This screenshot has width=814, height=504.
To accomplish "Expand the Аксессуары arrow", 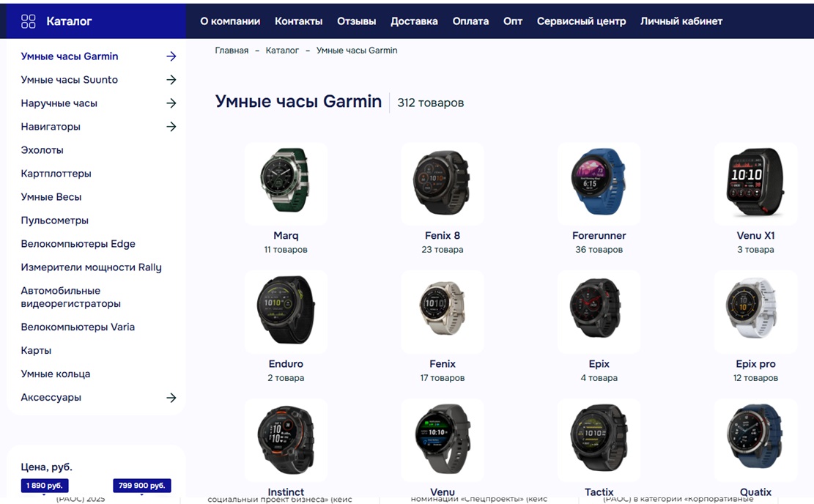I will click(x=171, y=398).
